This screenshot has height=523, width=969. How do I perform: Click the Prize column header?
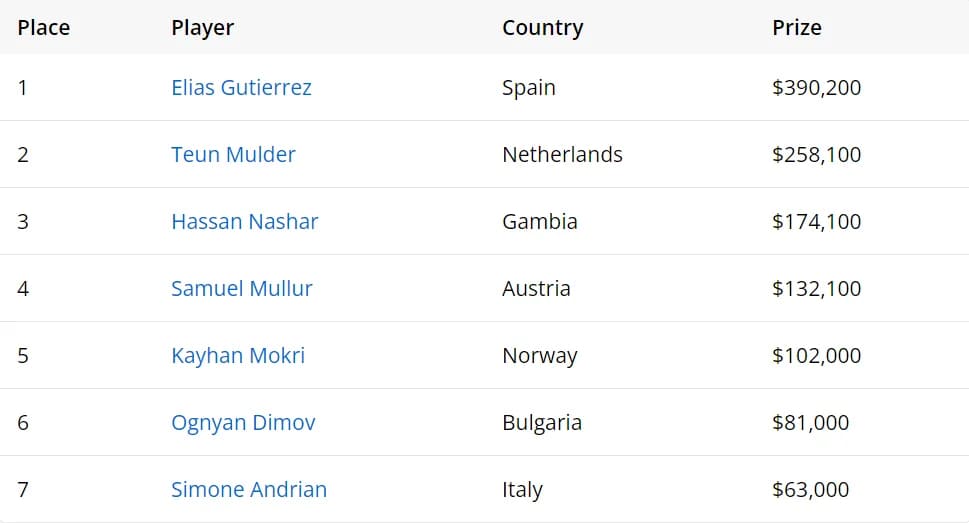click(797, 28)
